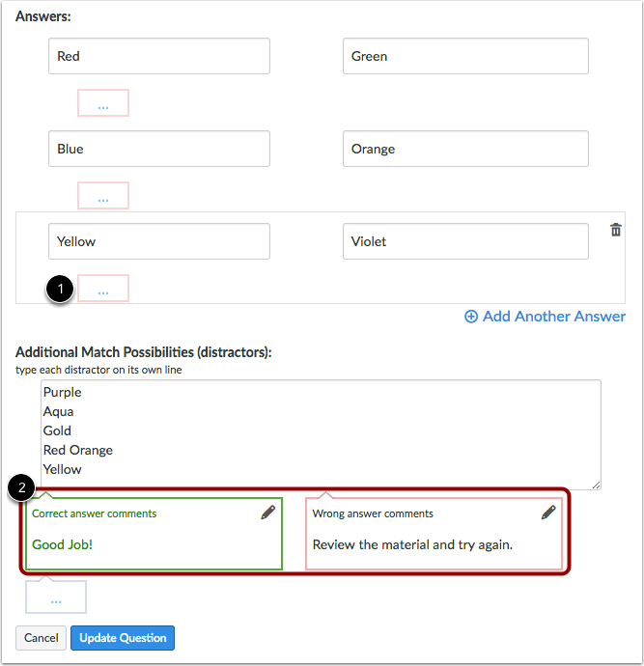Select the Blue answer text field

click(x=159, y=149)
